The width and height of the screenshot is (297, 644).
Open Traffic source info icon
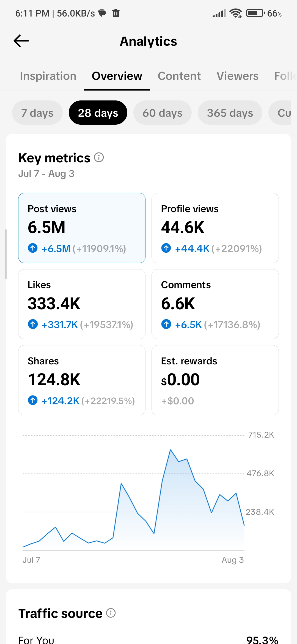click(x=111, y=613)
